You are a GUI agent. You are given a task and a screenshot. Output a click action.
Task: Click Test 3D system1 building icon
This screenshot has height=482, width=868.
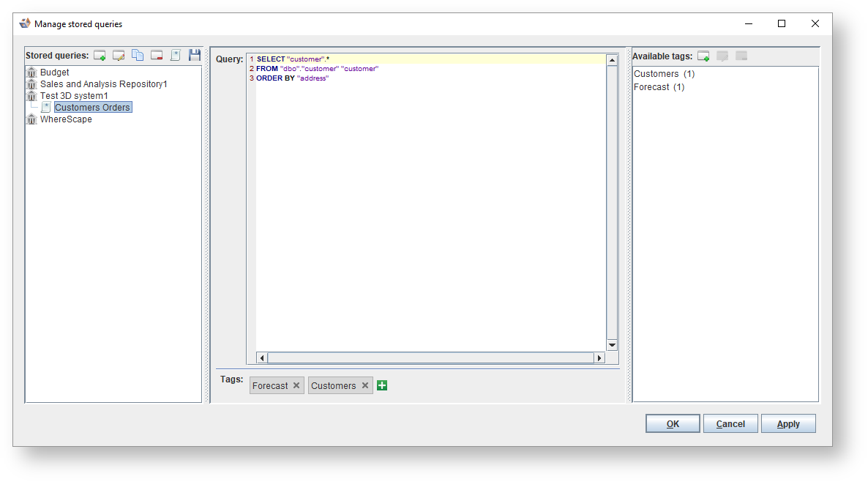point(31,96)
